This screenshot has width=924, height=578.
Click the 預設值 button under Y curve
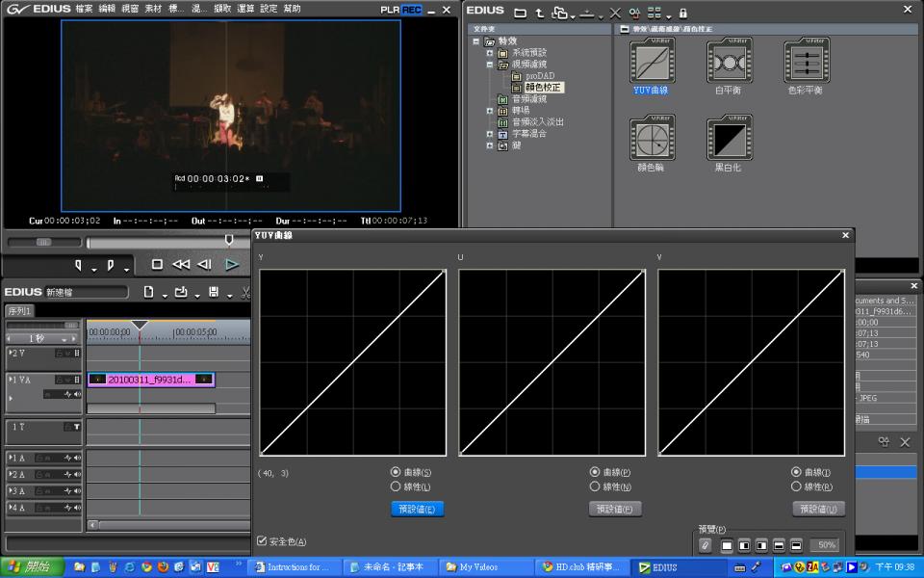click(x=417, y=509)
